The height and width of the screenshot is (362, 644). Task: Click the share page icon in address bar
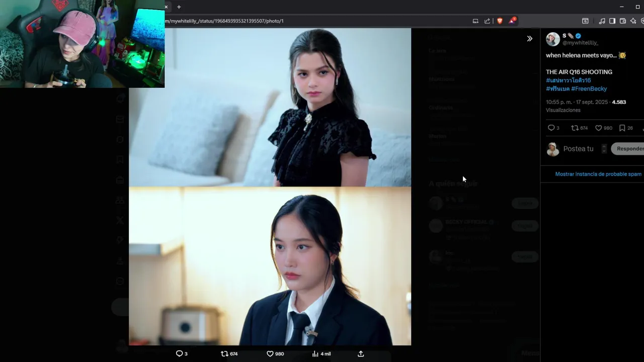pos(487,21)
